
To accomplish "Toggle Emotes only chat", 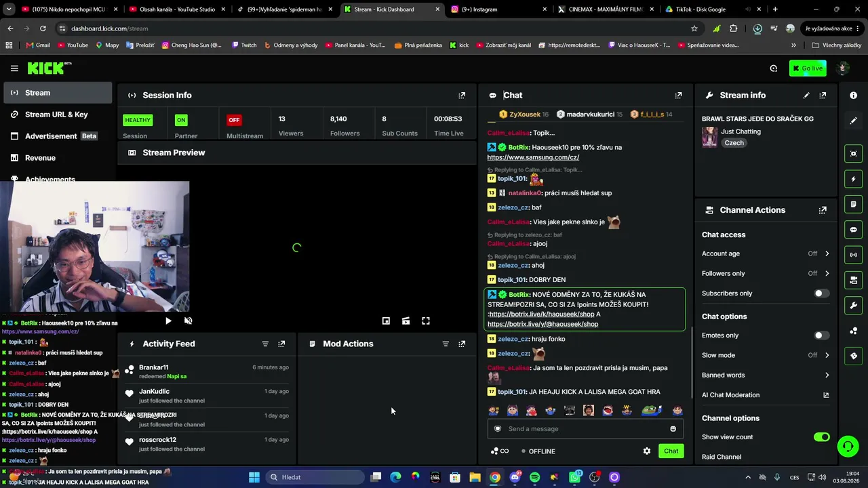I will pyautogui.click(x=821, y=335).
